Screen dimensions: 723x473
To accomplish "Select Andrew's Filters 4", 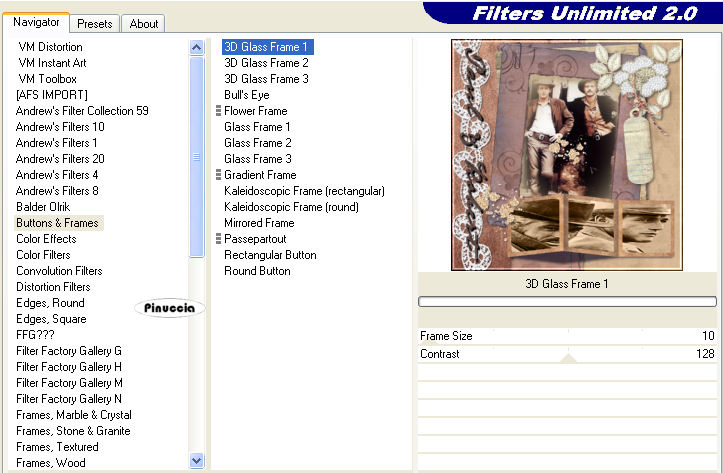I will point(57,175).
